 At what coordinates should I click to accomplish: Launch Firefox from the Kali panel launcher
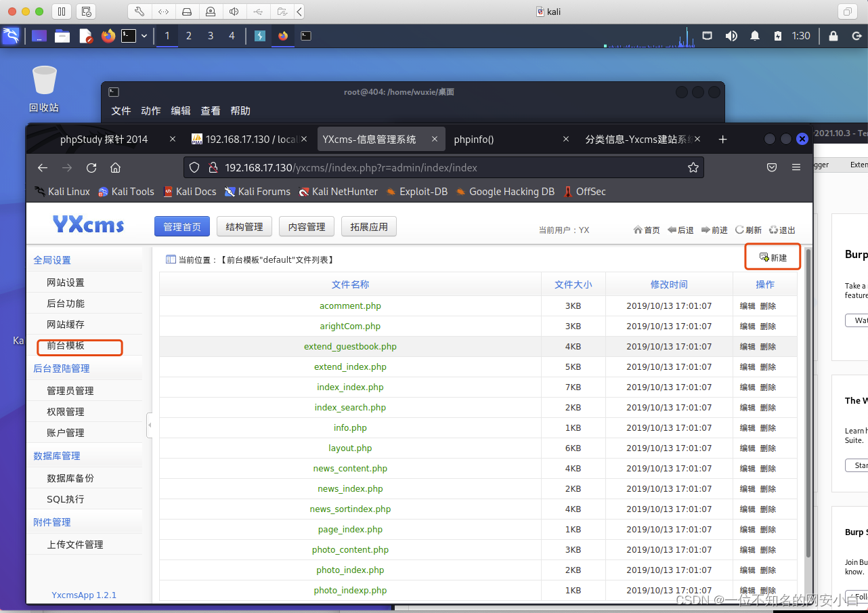(108, 36)
